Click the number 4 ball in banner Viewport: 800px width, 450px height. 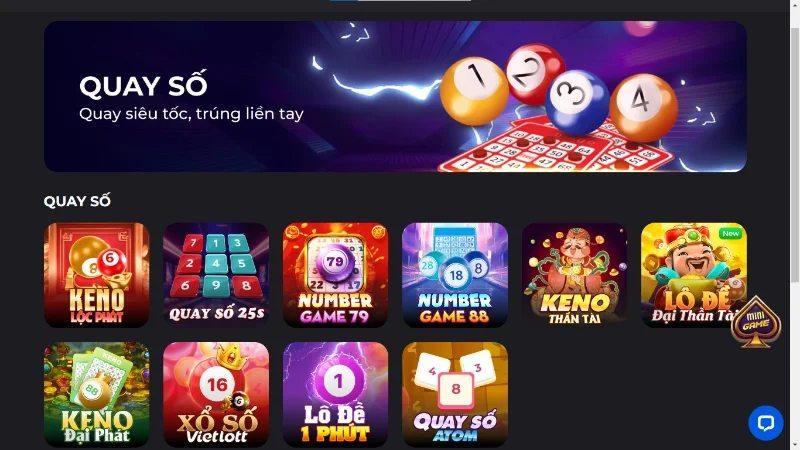pyautogui.click(x=644, y=108)
